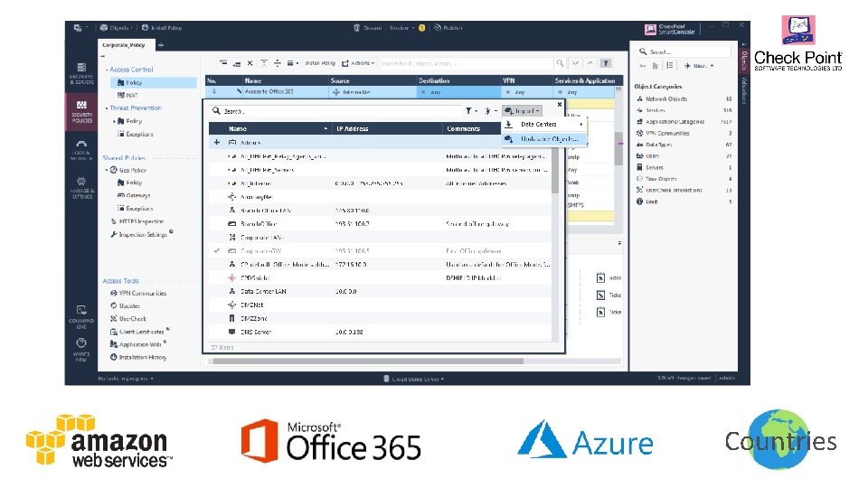The height and width of the screenshot is (488, 868).
Task: Click the object picker search field
Action: 335,110
